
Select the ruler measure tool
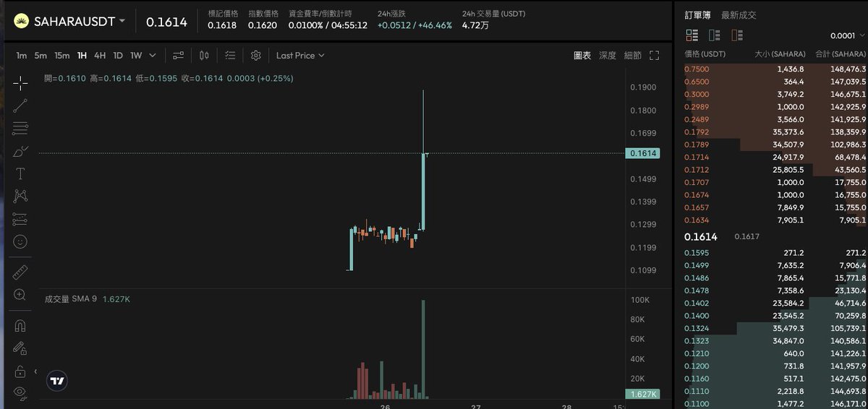[20, 272]
